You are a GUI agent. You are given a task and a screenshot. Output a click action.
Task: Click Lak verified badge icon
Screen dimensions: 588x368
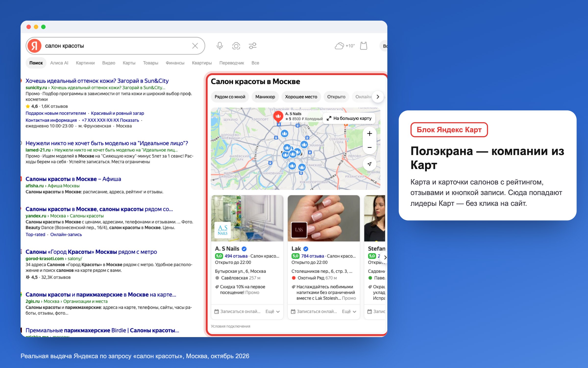point(306,249)
